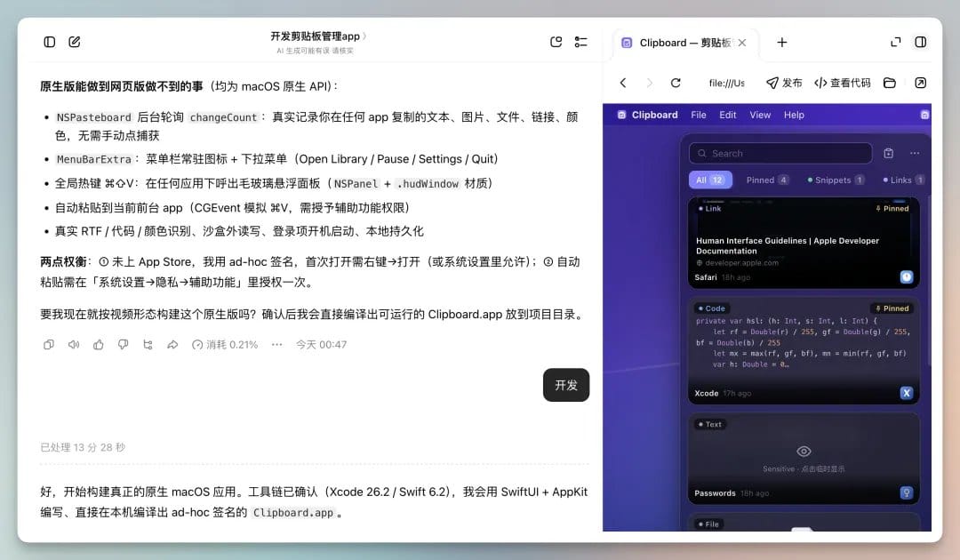This screenshot has width=960, height=560.
Task: Open the Edit menu in Clipboard
Action: coord(728,115)
